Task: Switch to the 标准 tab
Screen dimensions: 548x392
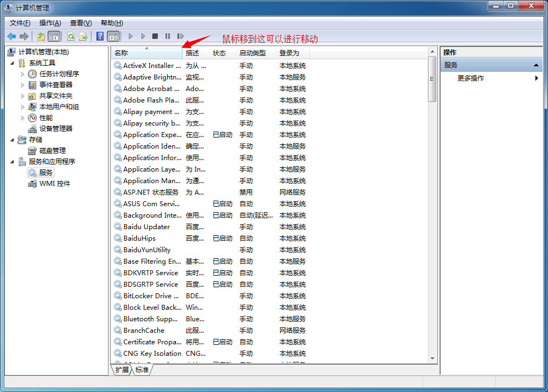Action: click(x=142, y=370)
